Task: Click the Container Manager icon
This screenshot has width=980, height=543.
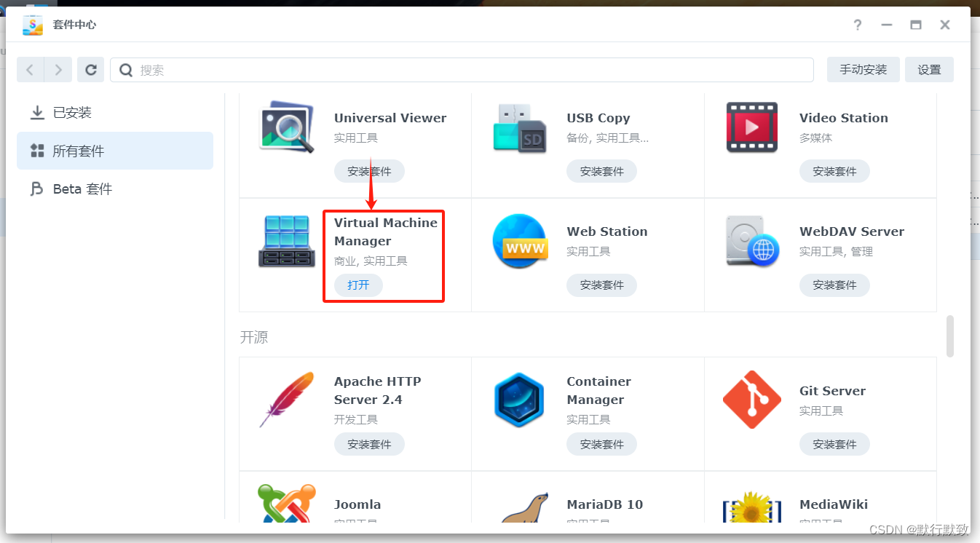Action: point(519,400)
